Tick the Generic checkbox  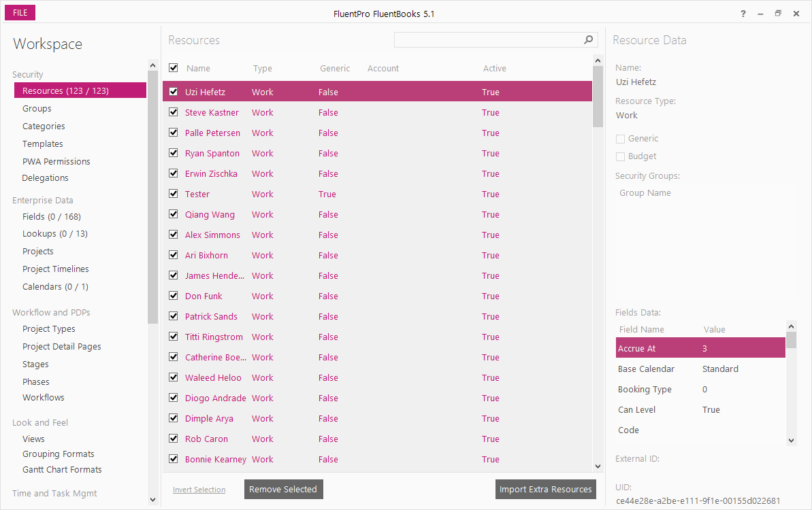pyautogui.click(x=620, y=139)
